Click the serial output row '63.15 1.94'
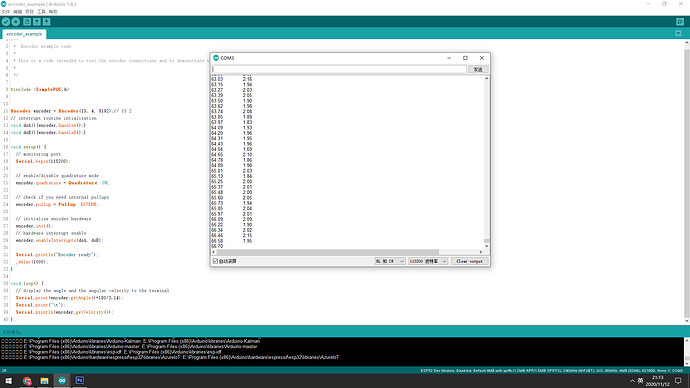This screenshot has width=690, height=388. pos(231,84)
